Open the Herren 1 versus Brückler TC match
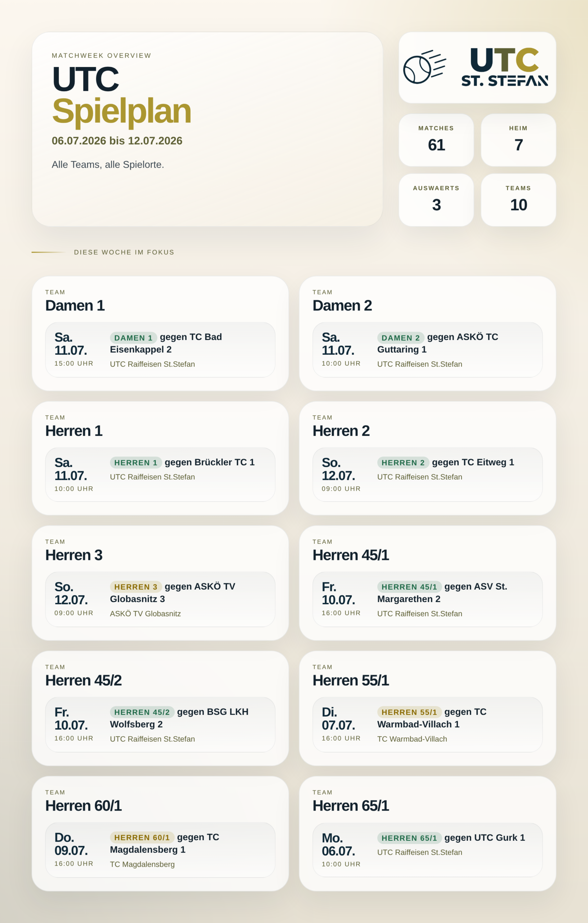The image size is (588, 923). 160,474
